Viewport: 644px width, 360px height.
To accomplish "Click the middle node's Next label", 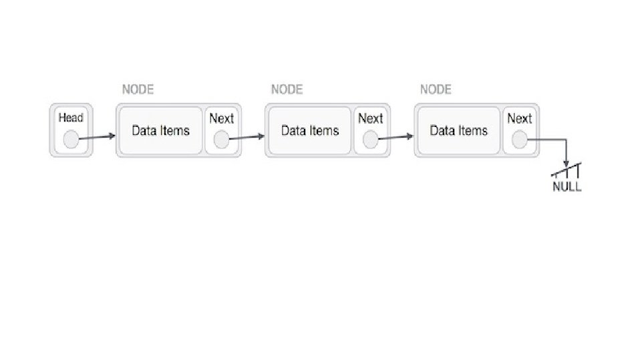I will (371, 119).
